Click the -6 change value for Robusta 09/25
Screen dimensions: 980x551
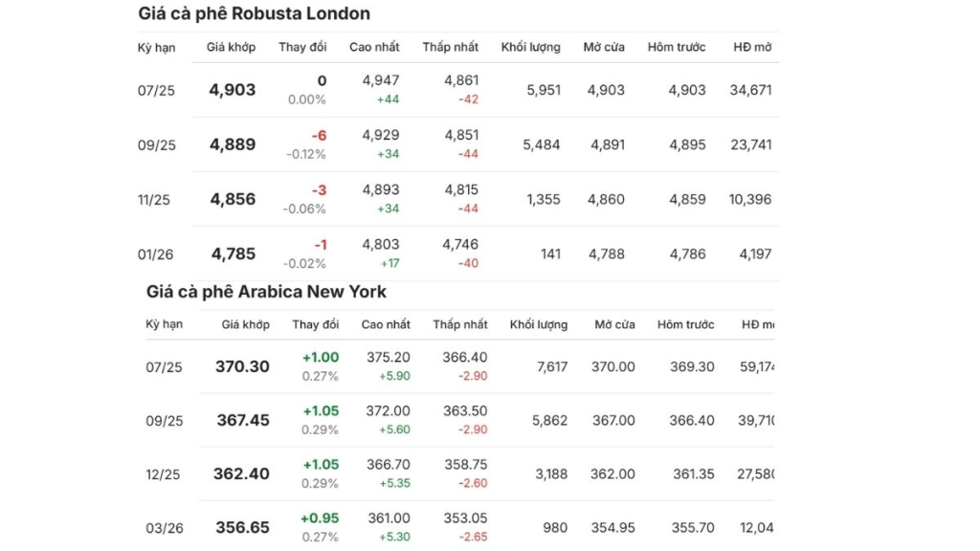coord(319,136)
